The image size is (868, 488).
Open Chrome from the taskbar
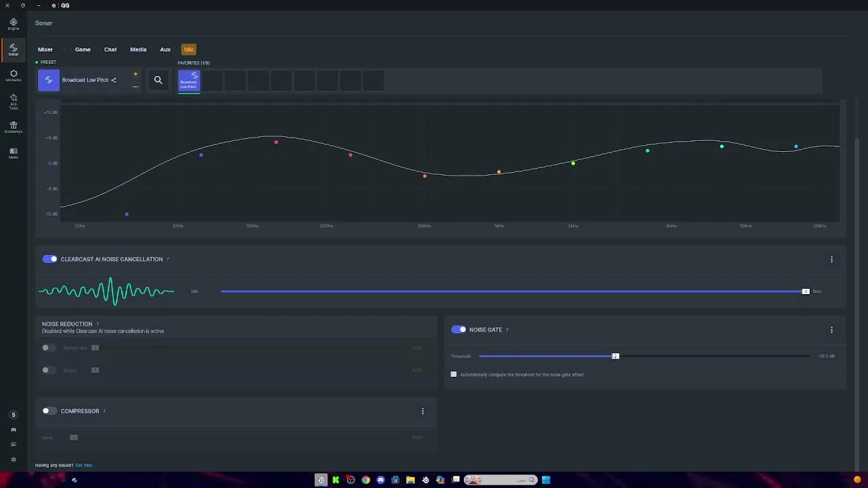[x=366, y=480]
